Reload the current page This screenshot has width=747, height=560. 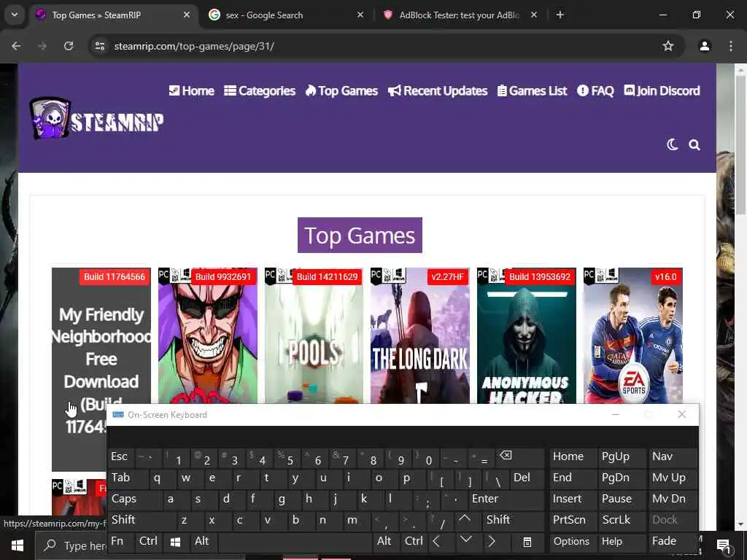pos(69,46)
